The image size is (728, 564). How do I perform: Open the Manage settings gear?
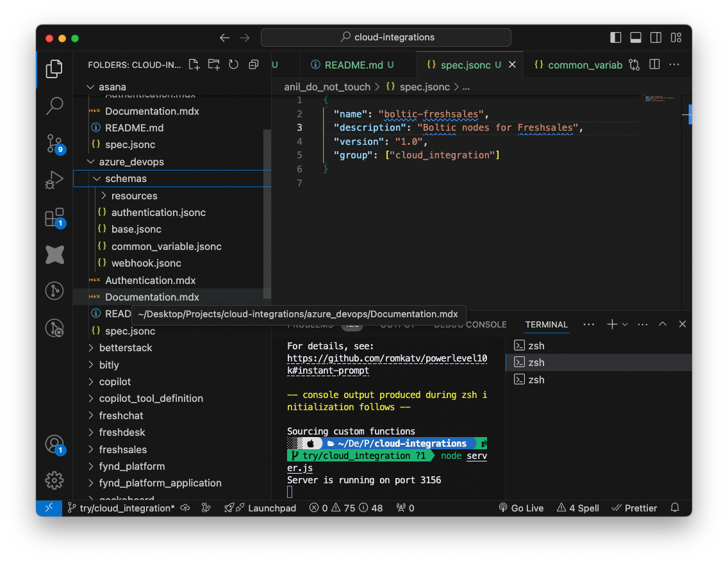click(x=54, y=481)
